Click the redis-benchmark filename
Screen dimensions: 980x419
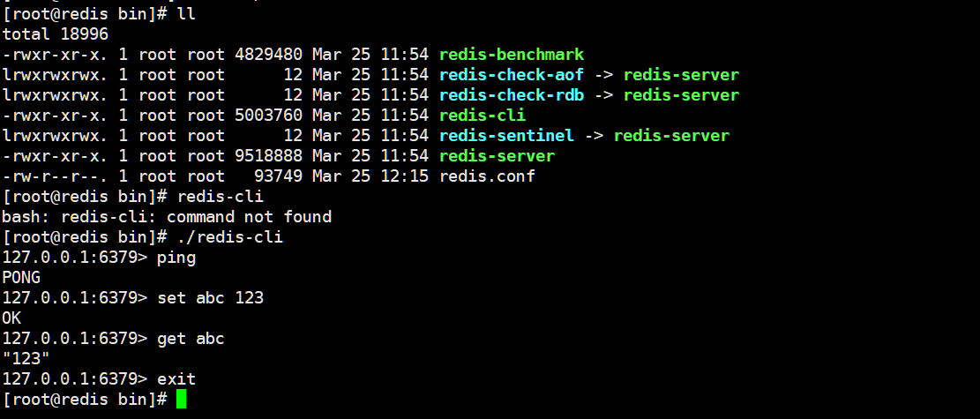tap(512, 55)
